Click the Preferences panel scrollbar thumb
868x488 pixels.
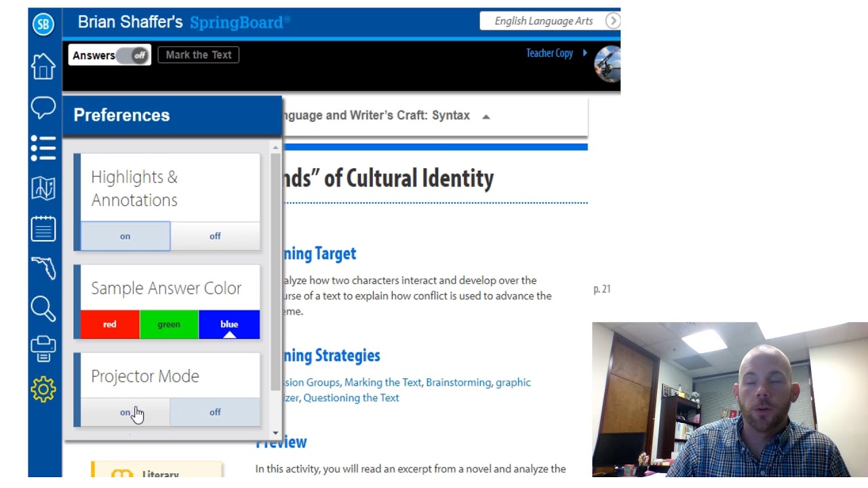[x=275, y=271]
